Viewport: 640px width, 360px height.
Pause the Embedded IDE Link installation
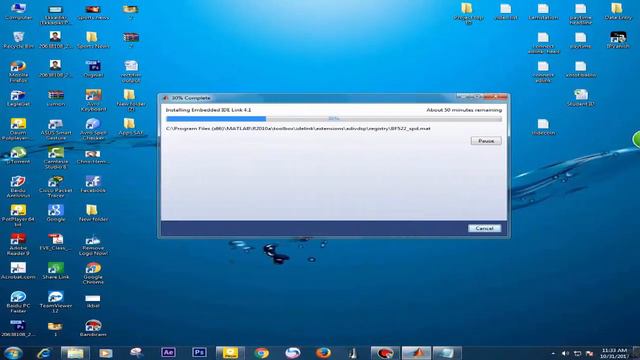pyautogui.click(x=486, y=141)
